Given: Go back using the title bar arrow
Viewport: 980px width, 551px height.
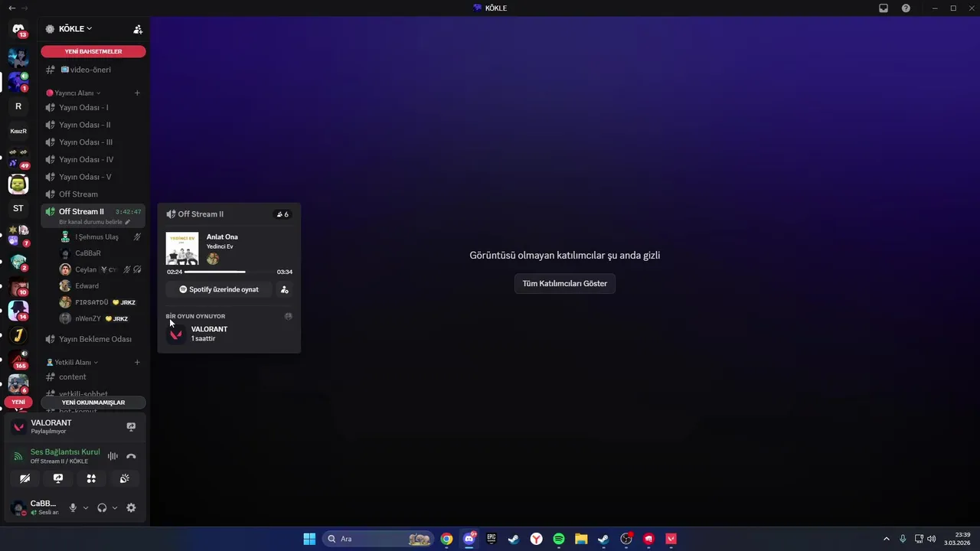Looking at the screenshot, I should [x=11, y=8].
